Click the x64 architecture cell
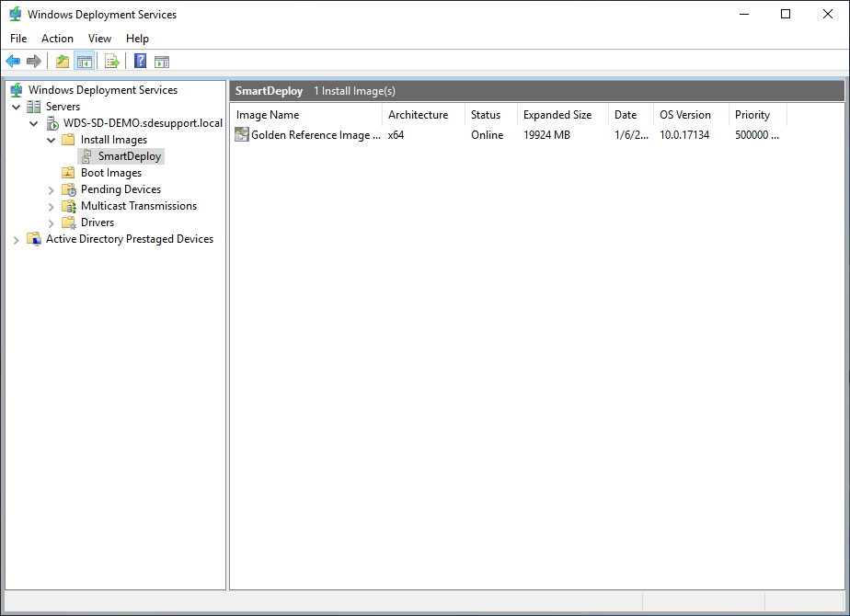The height and width of the screenshot is (616, 850). [x=396, y=135]
